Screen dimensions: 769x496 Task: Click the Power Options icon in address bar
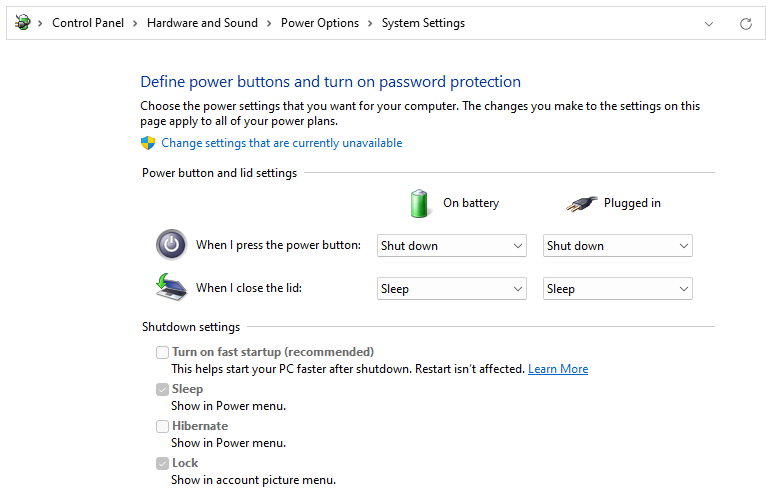[22, 23]
